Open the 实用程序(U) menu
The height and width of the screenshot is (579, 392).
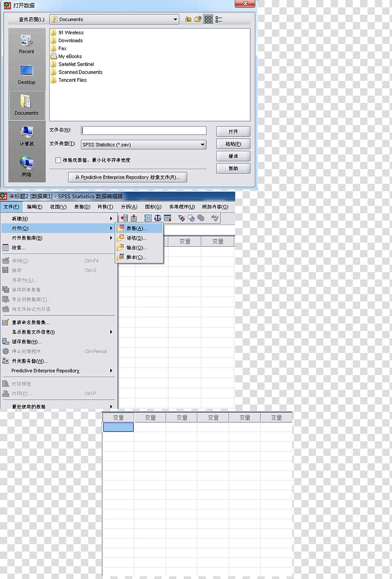tap(182, 207)
